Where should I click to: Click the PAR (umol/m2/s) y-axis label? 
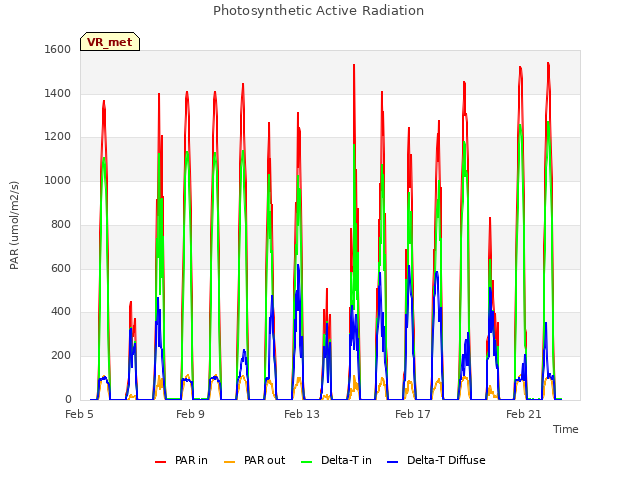coord(14,225)
